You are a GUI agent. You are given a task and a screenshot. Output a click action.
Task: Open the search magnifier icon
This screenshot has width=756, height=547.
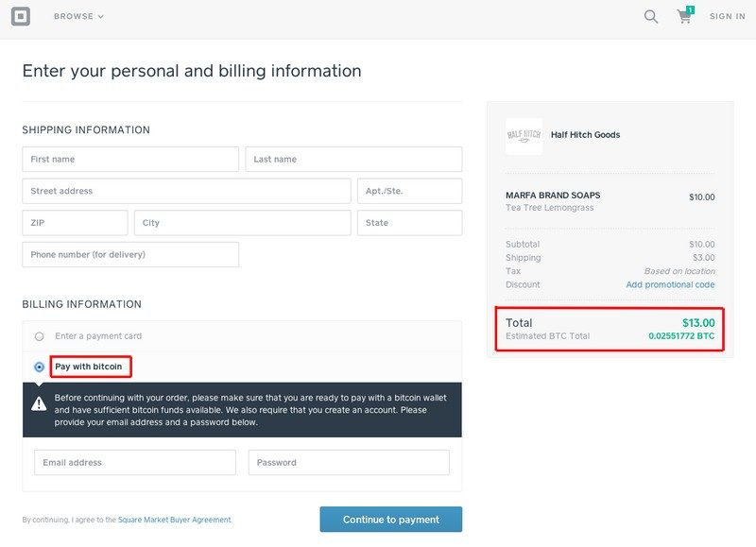coord(651,16)
